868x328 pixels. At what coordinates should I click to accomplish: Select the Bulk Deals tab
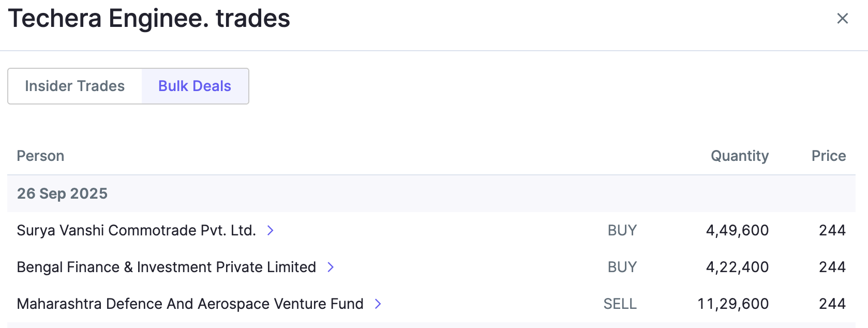(x=194, y=86)
